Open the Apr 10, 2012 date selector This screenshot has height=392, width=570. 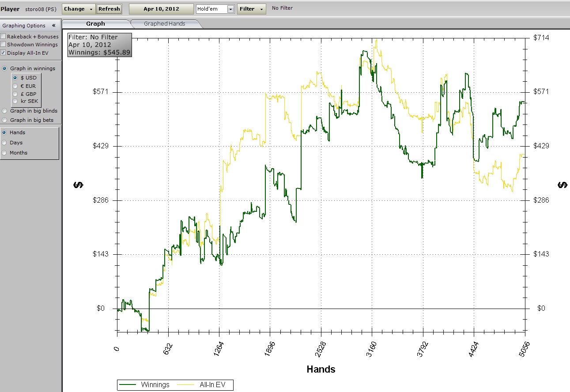(161, 9)
